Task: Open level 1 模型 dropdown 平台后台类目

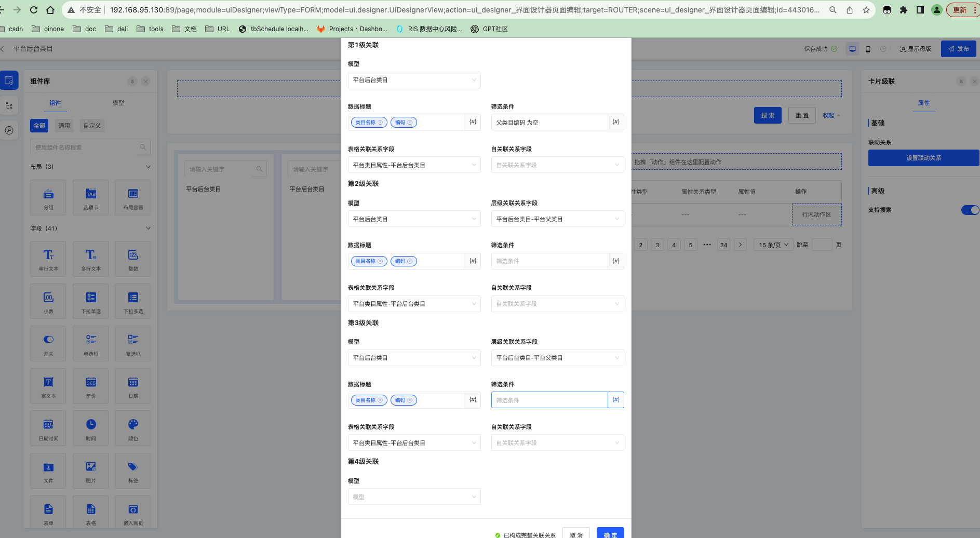Action: [x=414, y=80]
